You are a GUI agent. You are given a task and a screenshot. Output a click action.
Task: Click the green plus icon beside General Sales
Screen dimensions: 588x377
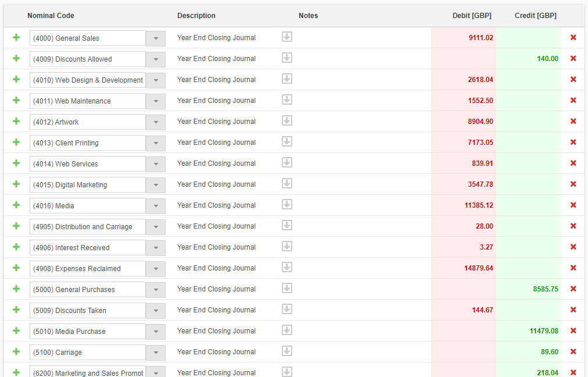pyautogui.click(x=16, y=38)
